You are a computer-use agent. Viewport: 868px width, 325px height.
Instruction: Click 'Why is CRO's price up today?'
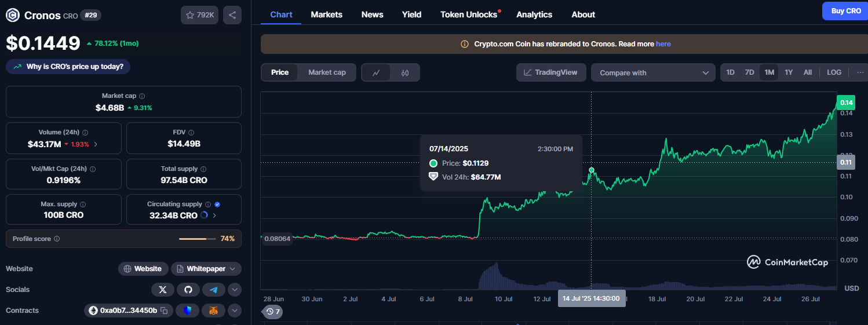(x=68, y=67)
